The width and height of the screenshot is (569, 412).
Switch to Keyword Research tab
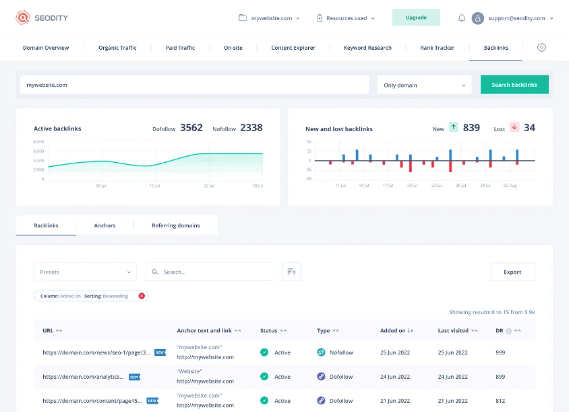coord(368,48)
